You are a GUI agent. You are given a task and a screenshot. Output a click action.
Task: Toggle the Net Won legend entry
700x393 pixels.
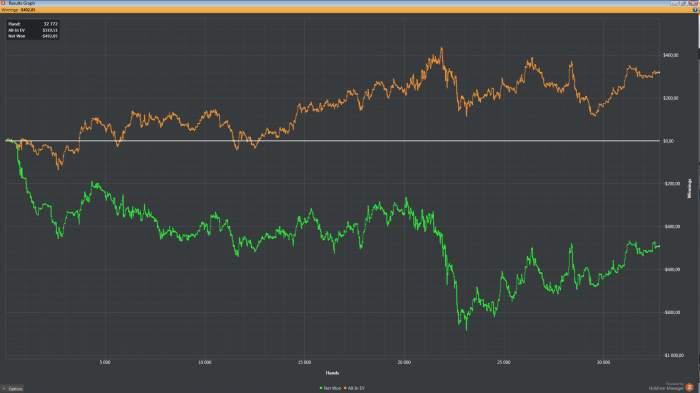click(x=330, y=388)
